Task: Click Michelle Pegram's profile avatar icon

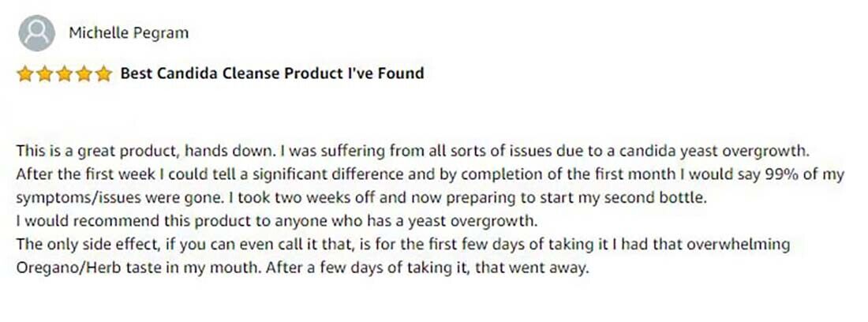Action: click(x=36, y=33)
